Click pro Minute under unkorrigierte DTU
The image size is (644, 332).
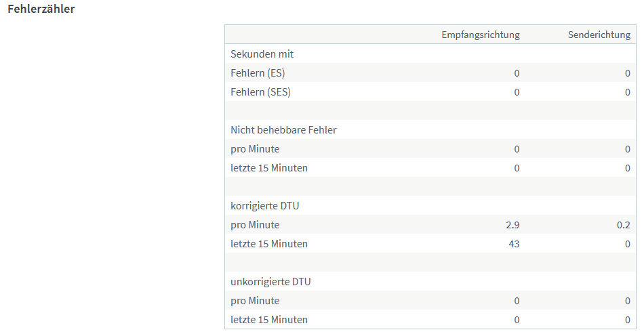coord(255,301)
